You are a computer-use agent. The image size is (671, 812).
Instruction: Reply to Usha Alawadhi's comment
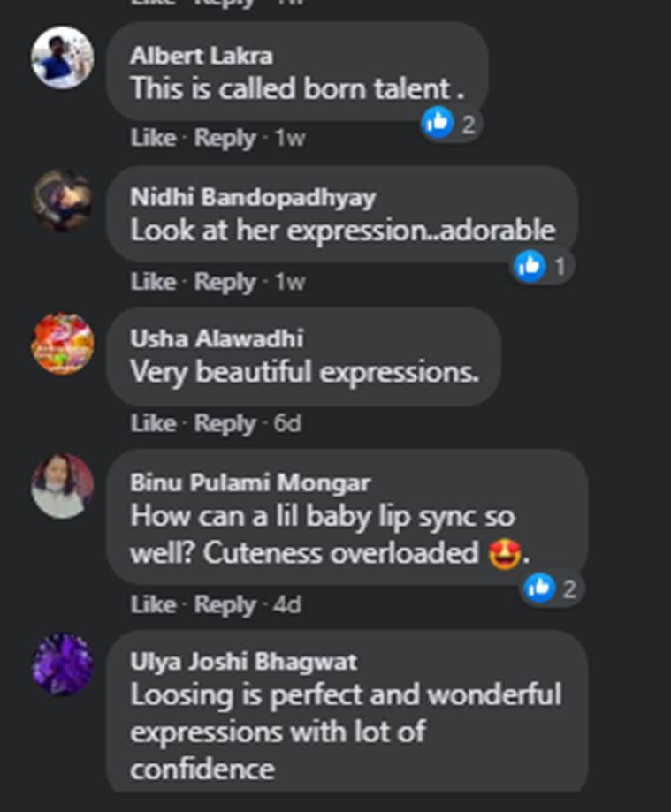(x=225, y=424)
